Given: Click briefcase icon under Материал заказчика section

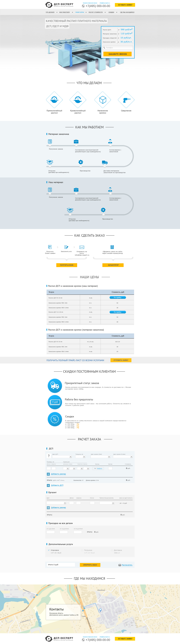Looking at the screenshot, I should pyautogui.click(x=76, y=141).
